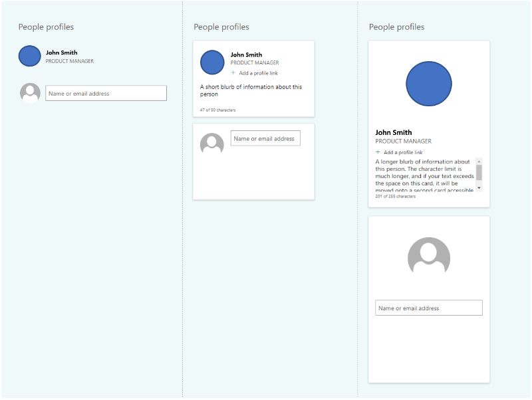The height and width of the screenshot is (400, 532).
Task: Click the name or email field on the large card
Action: (x=428, y=308)
